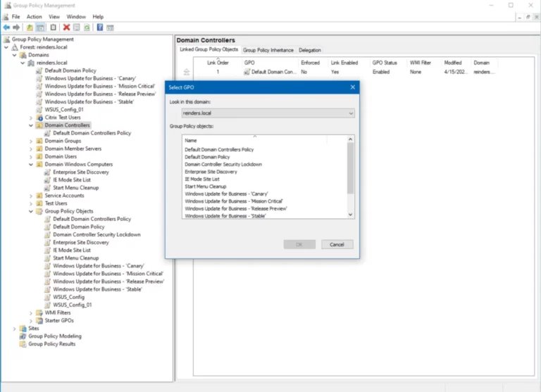The image size is (541, 392).
Task: Toggle the Show/Hide Console Tree icon
Action: 40,27
